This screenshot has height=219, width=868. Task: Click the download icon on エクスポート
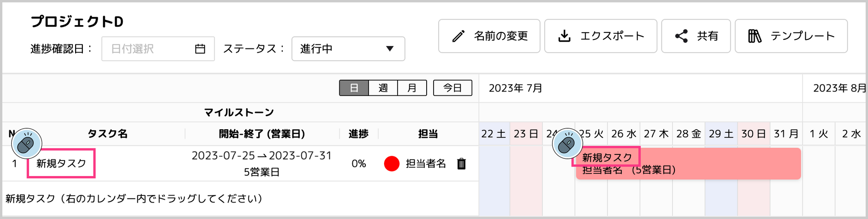[x=564, y=36]
